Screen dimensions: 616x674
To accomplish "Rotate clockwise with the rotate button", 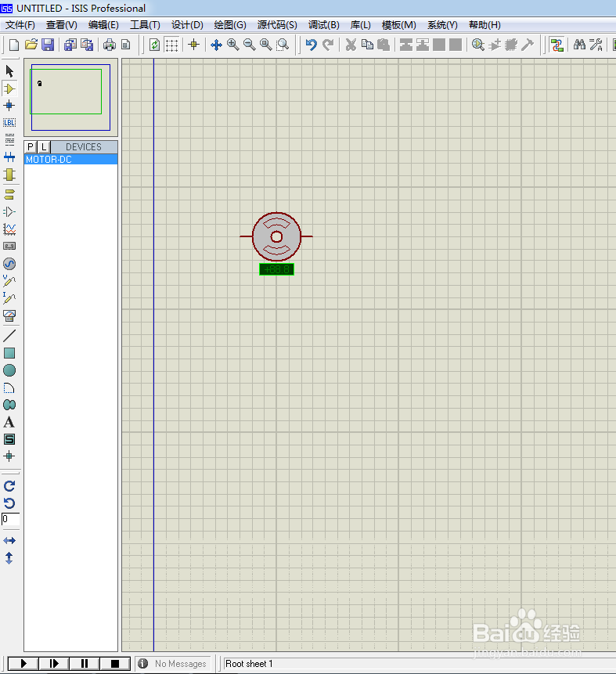I will click(9, 486).
